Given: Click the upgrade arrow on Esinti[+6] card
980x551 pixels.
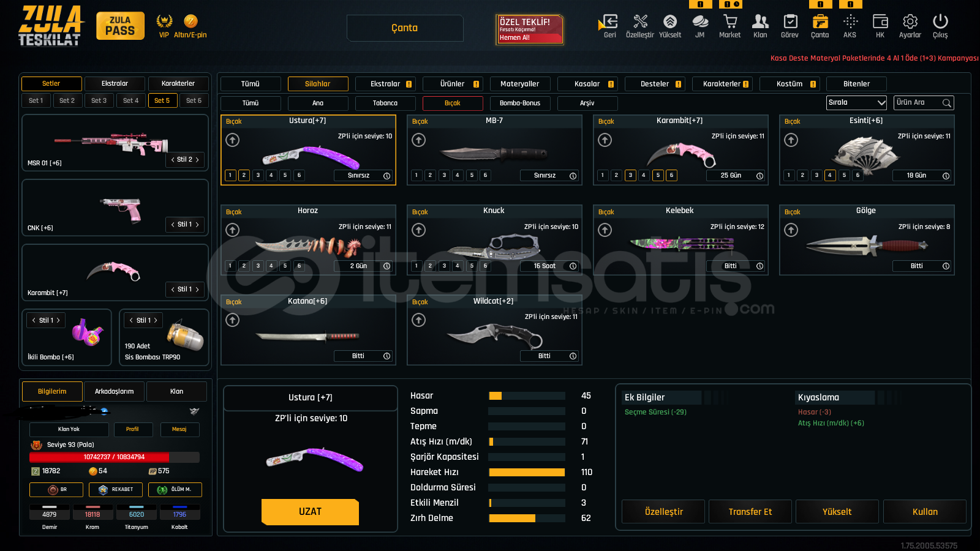Looking at the screenshot, I should (791, 140).
